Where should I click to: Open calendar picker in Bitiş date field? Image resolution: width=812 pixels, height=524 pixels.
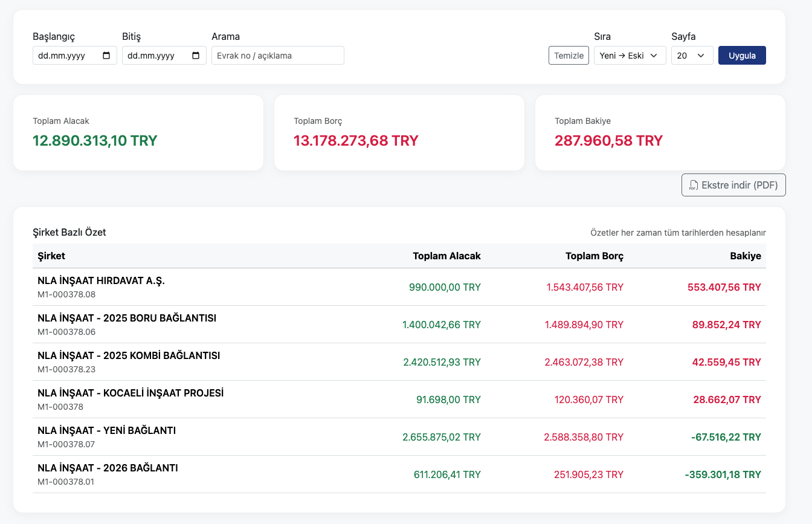pos(196,56)
